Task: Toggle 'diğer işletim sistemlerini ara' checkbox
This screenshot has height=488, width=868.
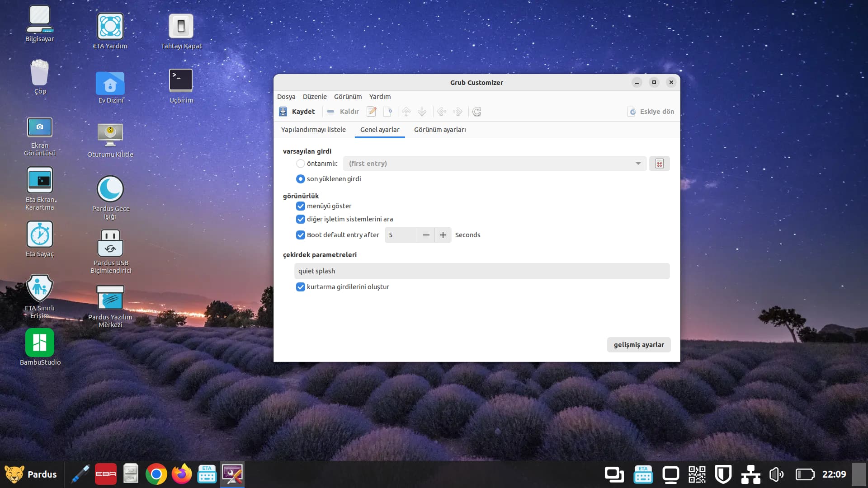Action: (300, 219)
